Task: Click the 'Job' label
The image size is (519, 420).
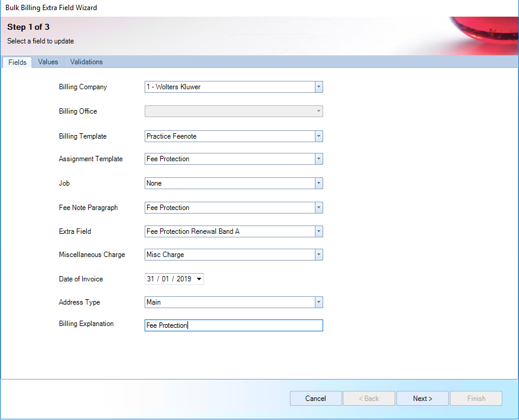Action: (x=64, y=183)
